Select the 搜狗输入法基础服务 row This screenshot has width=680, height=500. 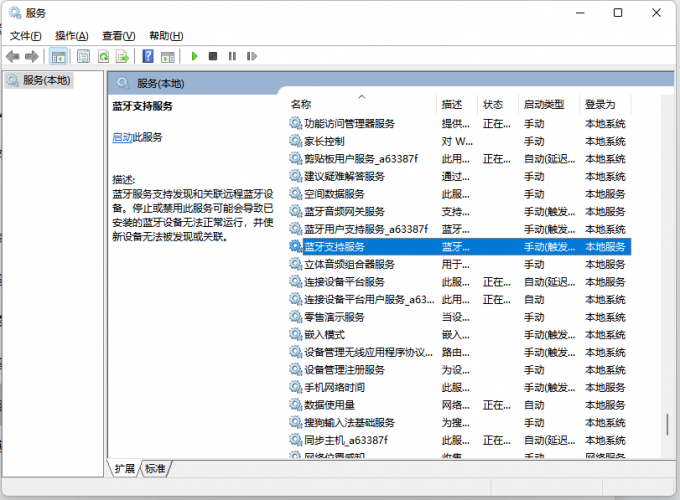click(459, 423)
